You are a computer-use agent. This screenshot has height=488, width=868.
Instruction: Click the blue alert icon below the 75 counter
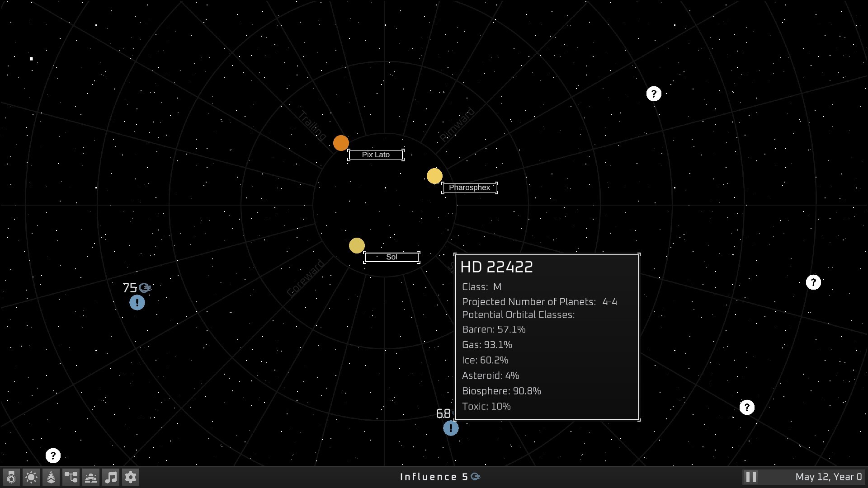137,303
